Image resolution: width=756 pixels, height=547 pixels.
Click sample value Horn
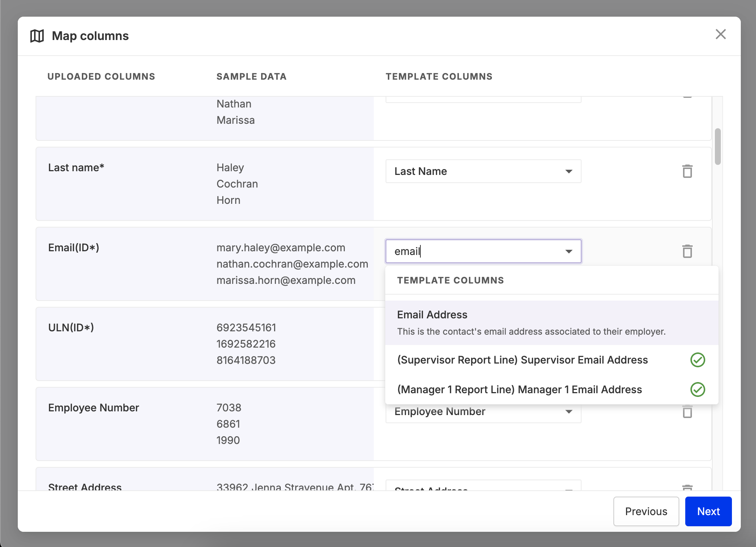point(228,200)
